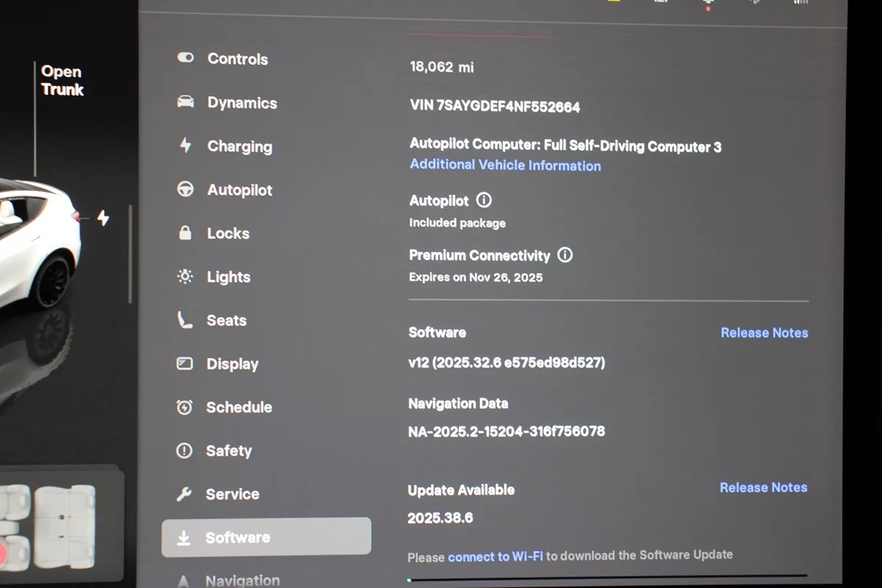This screenshot has width=882, height=588.
Task: Open the Schedule settings menu
Action: click(x=239, y=407)
